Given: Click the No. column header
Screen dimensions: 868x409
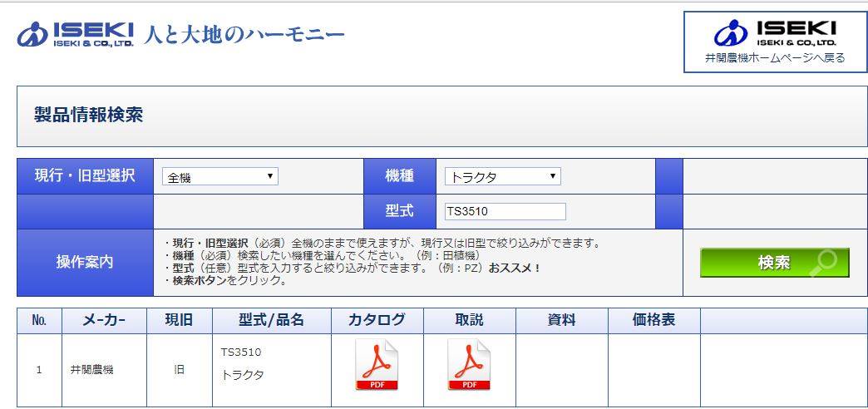Looking at the screenshot, I should tap(39, 320).
